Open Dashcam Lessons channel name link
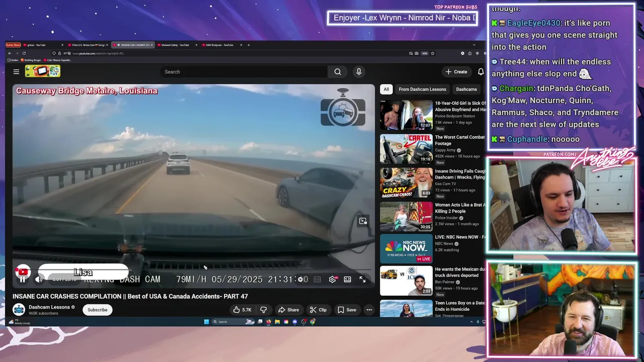 coord(49,307)
